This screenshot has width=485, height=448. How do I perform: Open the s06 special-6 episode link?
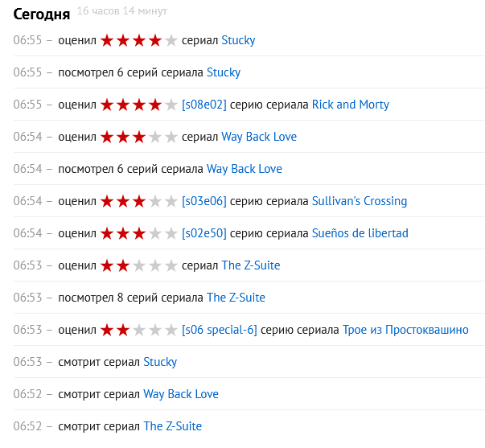pyautogui.click(x=220, y=330)
